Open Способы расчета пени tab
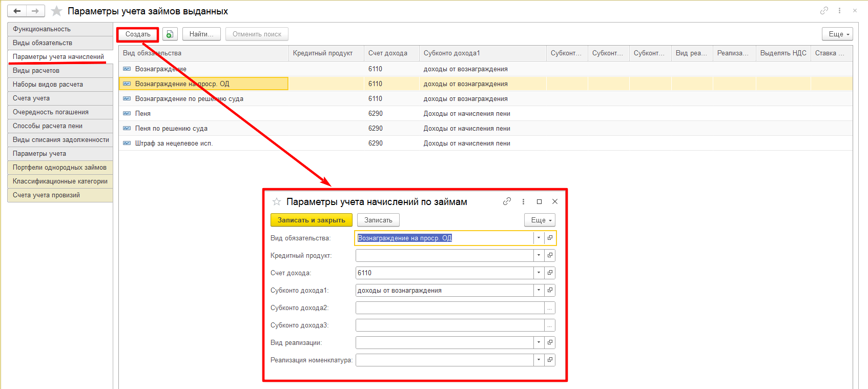The height and width of the screenshot is (389, 868). (60, 126)
